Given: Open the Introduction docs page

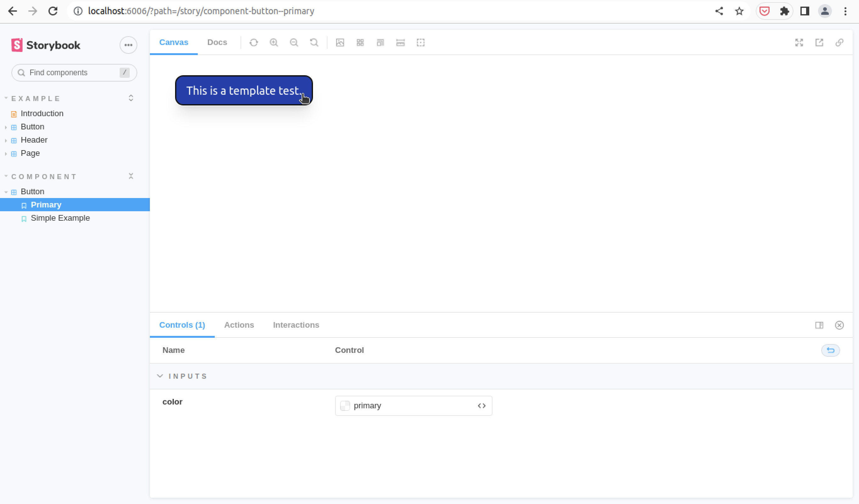Looking at the screenshot, I should 42,113.
